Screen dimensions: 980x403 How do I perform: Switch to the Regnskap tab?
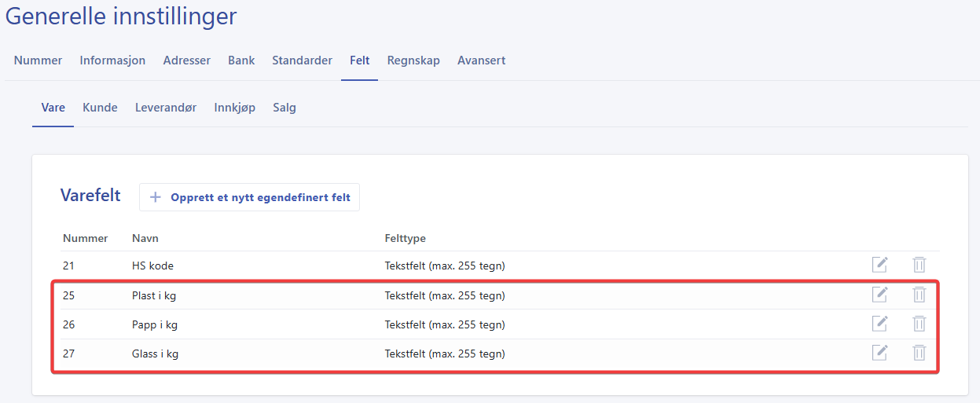413,60
